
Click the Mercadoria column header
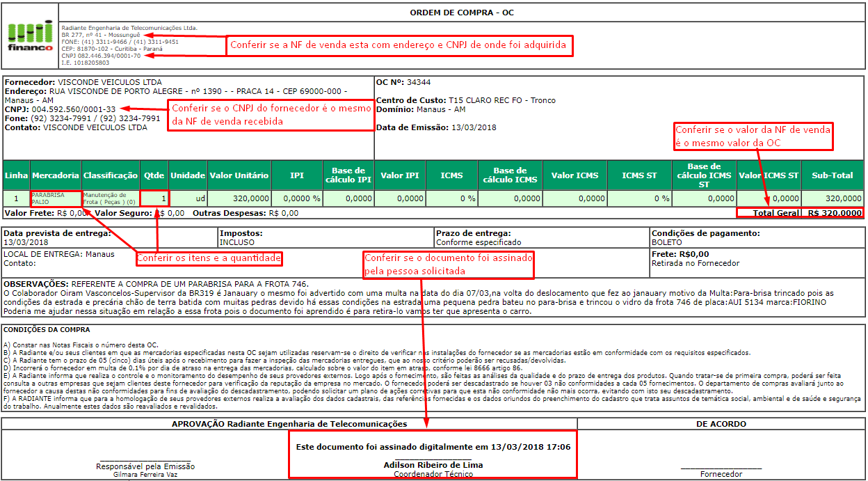(x=56, y=175)
